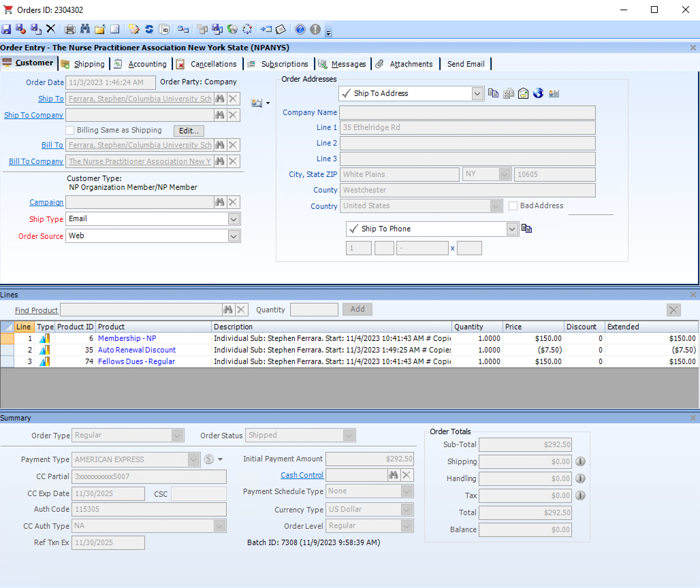Click the Refresh toolbar icon

coord(149,29)
